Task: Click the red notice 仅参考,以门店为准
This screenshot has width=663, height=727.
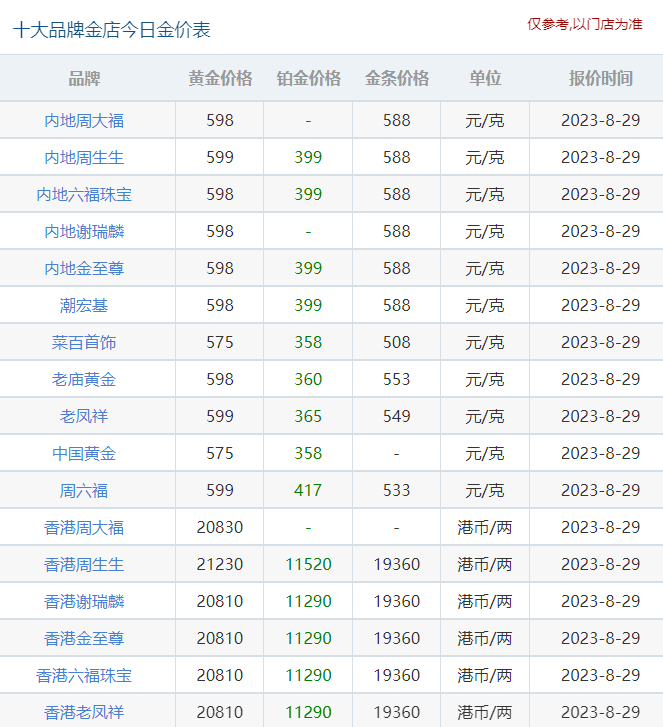Action: tap(585, 24)
